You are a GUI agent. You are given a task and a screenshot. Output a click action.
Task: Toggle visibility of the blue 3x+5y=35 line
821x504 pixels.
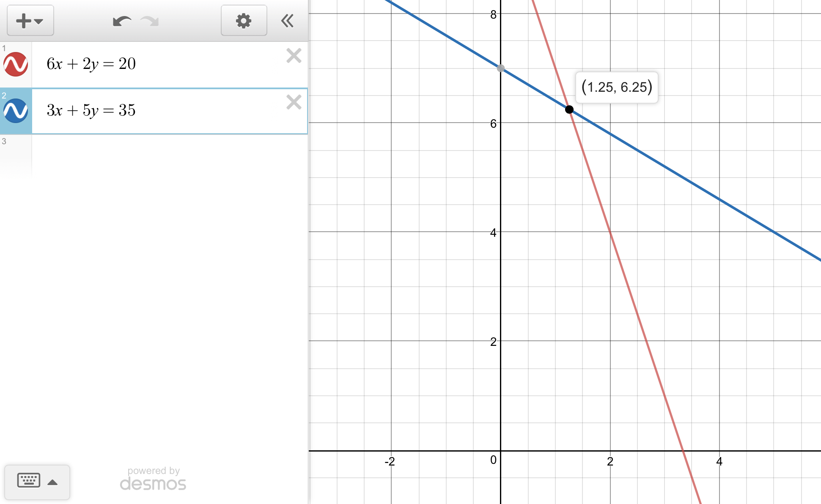[x=16, y=111]
